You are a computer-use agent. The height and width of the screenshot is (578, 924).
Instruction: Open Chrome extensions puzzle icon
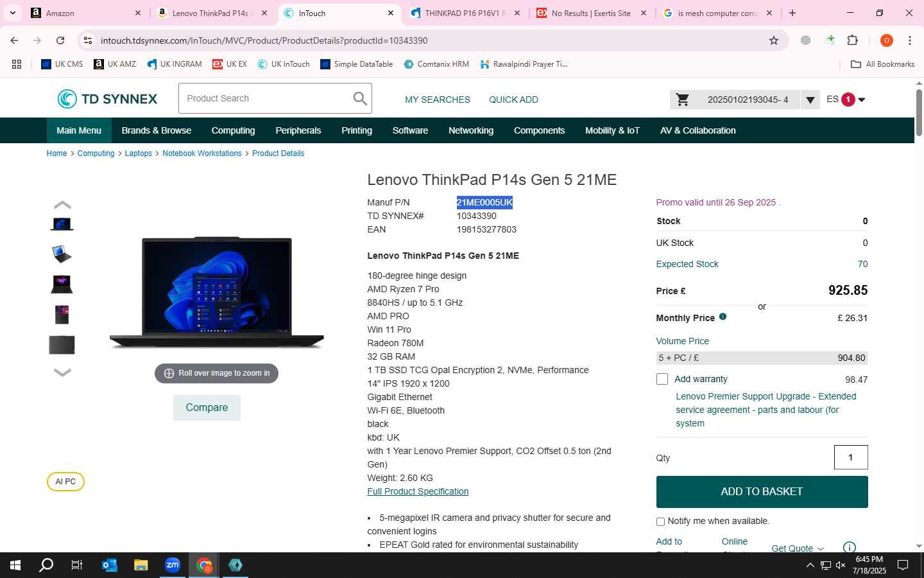(x=852, y=40)
